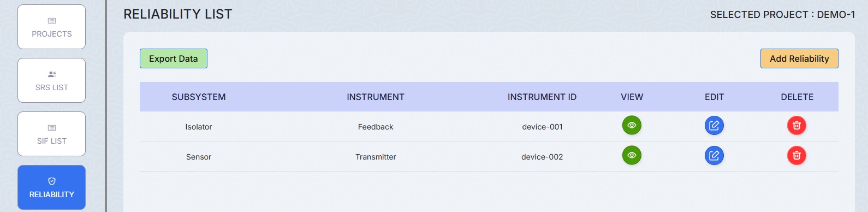868x212 pixels.
Task: Select the Transmitter instrument cell
Action: (376, 157)
